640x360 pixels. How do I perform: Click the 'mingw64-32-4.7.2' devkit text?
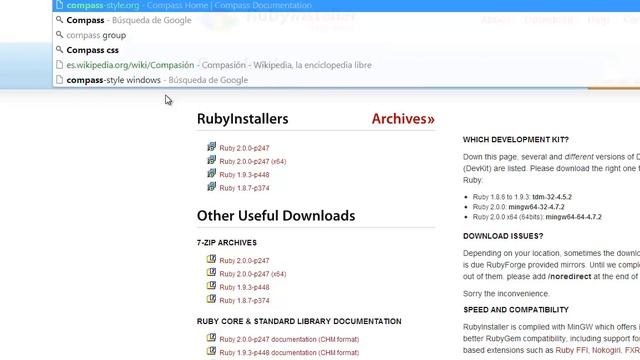(x=536, y=207)
